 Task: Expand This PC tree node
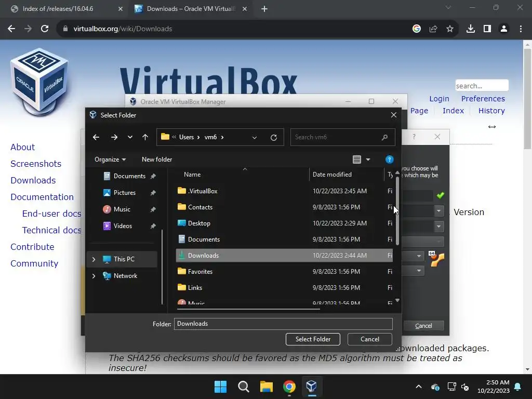pos(94,259)
